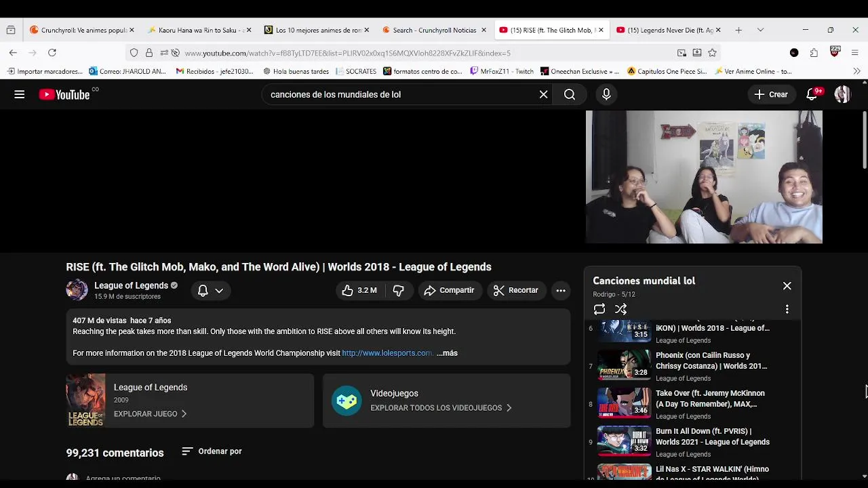Screen dimensions: 868x488
Task: Bookmark this page with star
Action: point(712,53)
